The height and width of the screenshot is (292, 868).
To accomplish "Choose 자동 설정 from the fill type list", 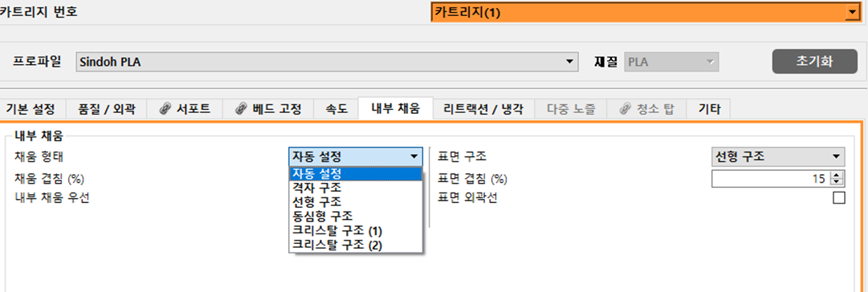I will pyautogui.click(x=356, y=173).
